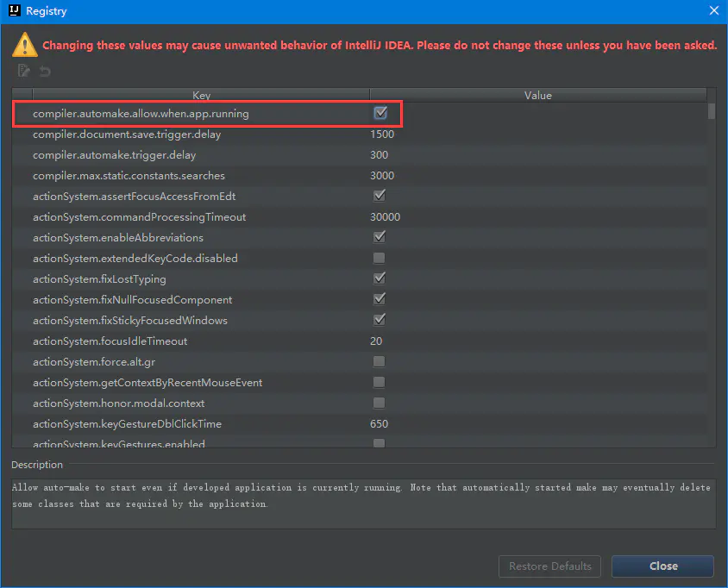Click the Restore Defaults button
This screenshot has width=728, height=588.
[x=549, y=566]
